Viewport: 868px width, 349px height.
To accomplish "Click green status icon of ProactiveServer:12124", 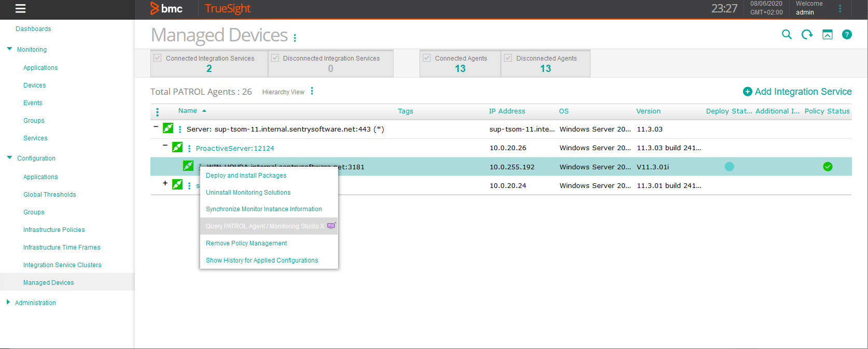I will (x=177, y=147).
